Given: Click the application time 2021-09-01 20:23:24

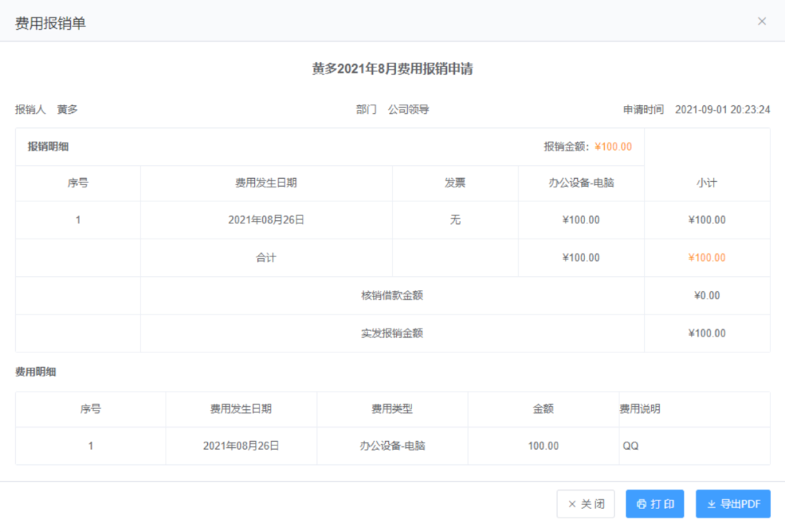Looking at the screenshot, I should [x=722, y=110].
